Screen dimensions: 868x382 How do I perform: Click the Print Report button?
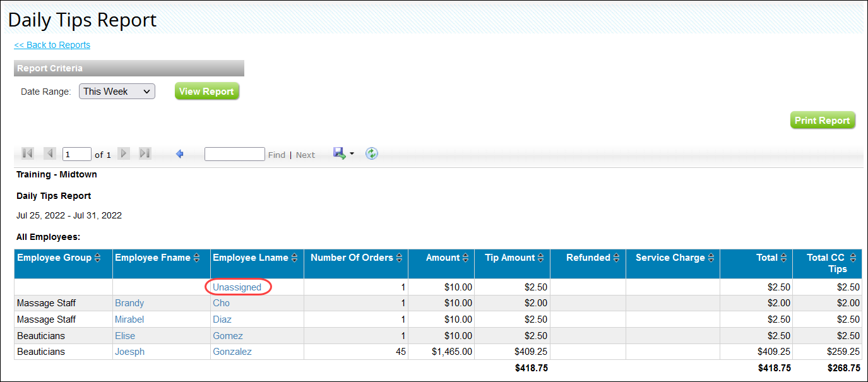(823, 121)
